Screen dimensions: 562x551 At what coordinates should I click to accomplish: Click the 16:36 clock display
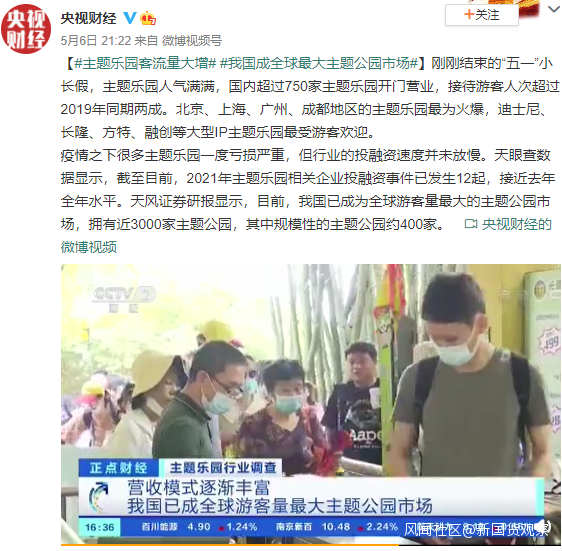(x=100, y=527)
